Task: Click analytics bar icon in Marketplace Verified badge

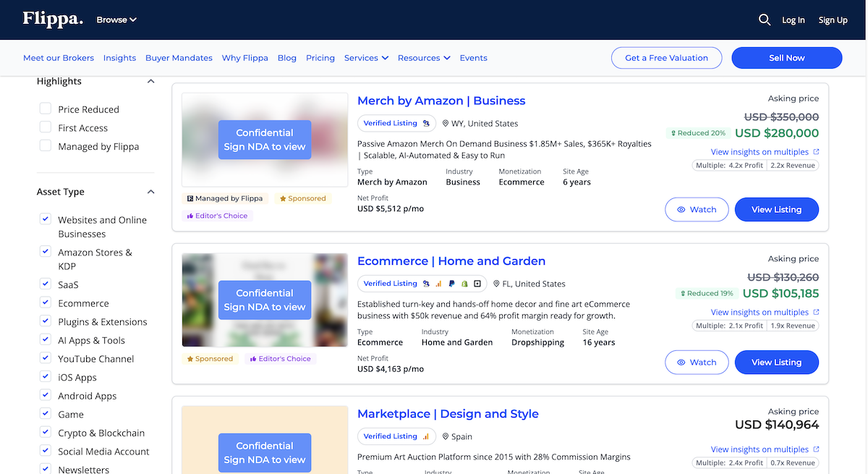Action: [426, 436]
